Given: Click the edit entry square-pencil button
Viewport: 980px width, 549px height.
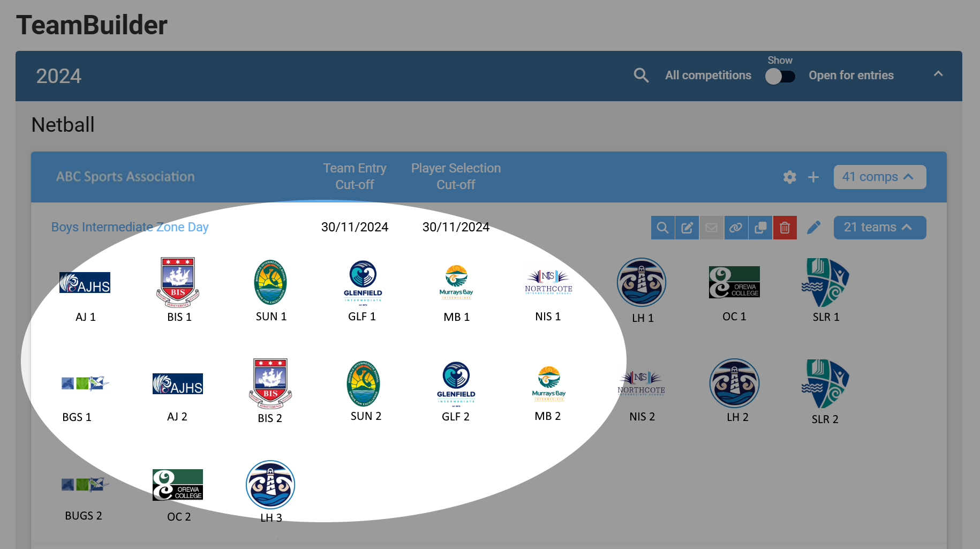Looking at the screenshot, I should click(x=687, y=228).
